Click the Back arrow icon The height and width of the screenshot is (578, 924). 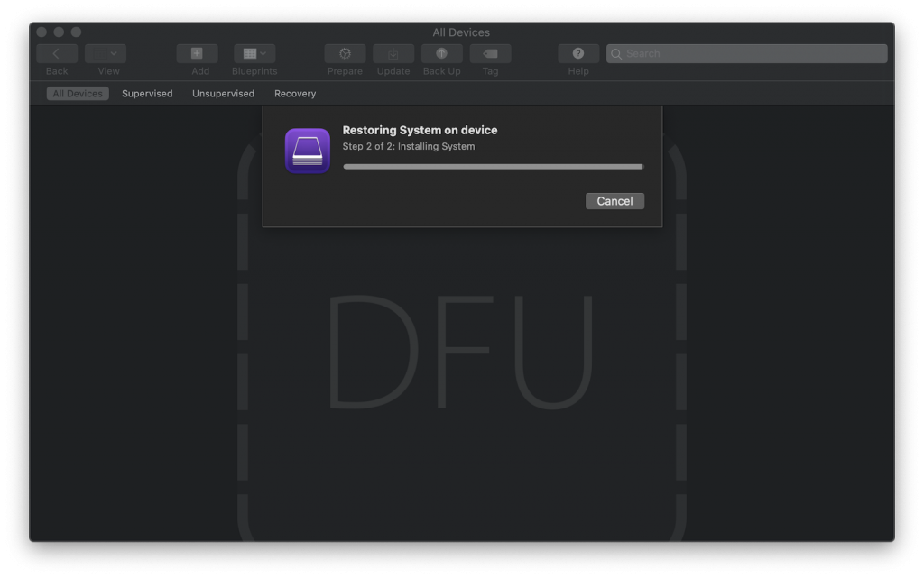[56, 53]
